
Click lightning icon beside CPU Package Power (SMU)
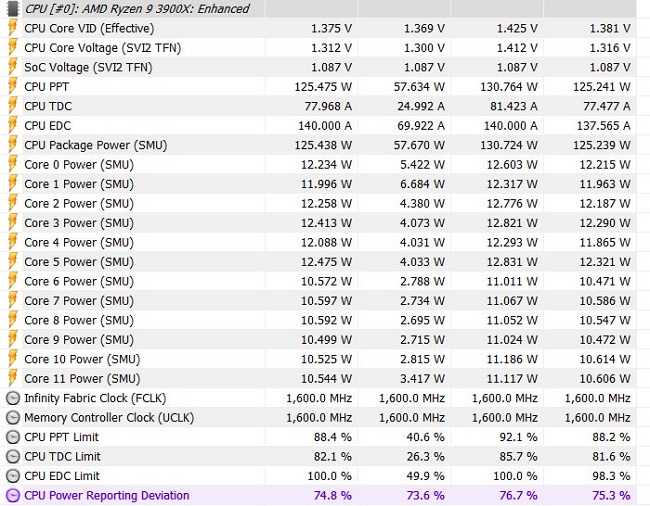(13, 145)
